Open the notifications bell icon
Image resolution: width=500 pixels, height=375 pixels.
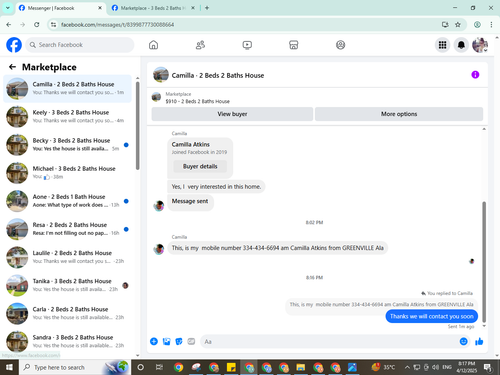(x=461, y=45)
